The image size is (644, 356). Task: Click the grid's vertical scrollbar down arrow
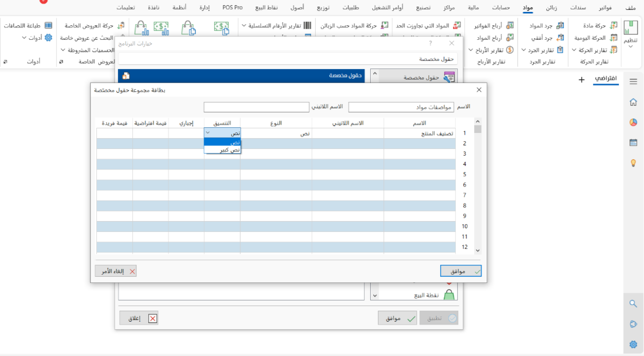[478, 250]
